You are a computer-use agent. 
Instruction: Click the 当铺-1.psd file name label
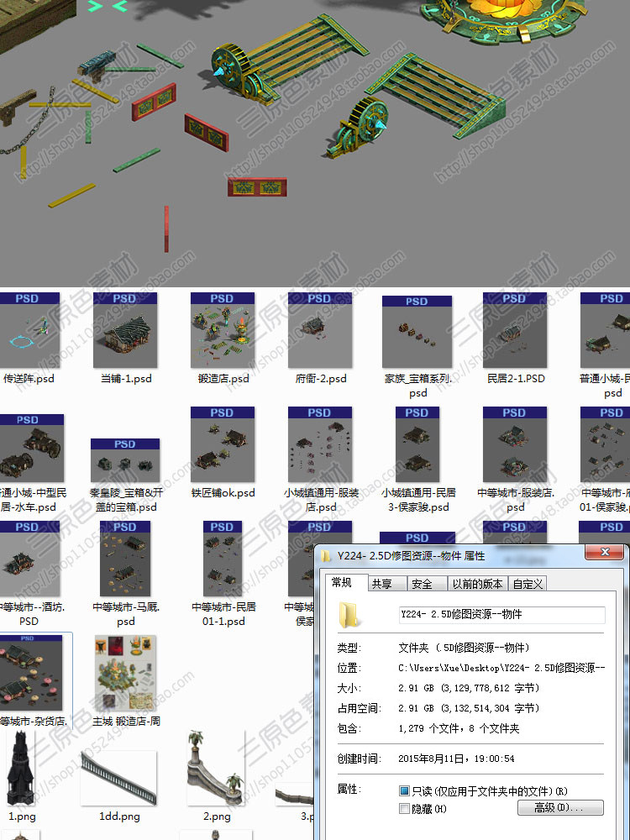click(x=126, y=379)
